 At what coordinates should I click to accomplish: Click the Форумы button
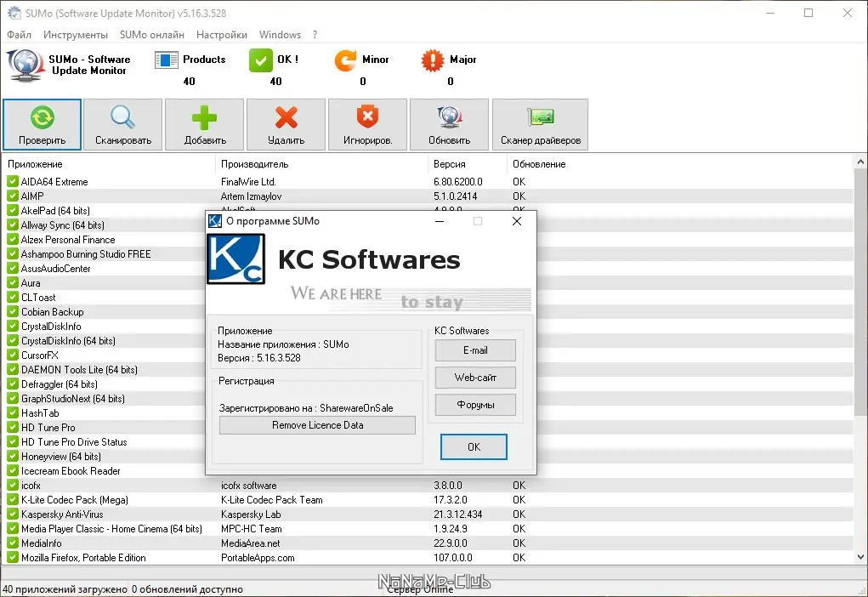coord(475,405)
